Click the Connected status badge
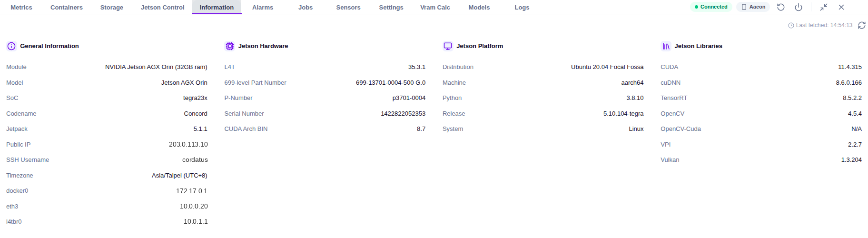The width and height of the screenshot is (868, 238). [711, 7]
